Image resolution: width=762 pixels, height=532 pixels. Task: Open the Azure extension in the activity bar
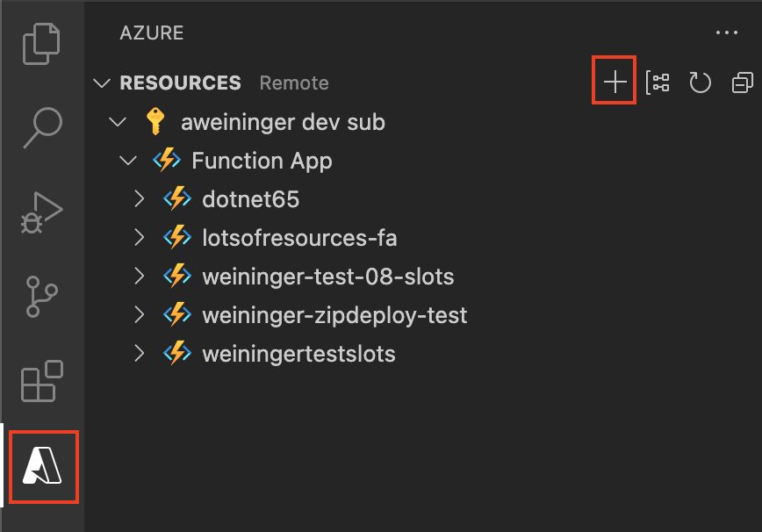coord(43,467)
